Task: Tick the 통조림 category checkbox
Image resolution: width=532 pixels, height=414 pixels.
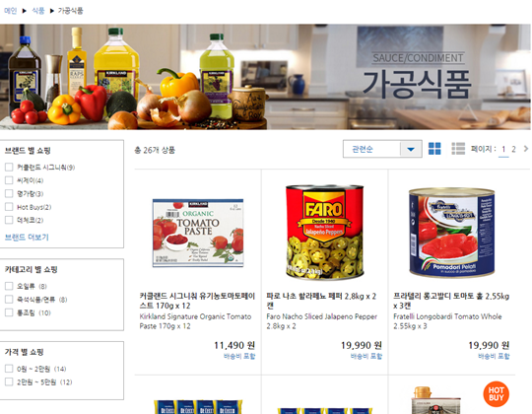Action: click(x=9, y=312)
